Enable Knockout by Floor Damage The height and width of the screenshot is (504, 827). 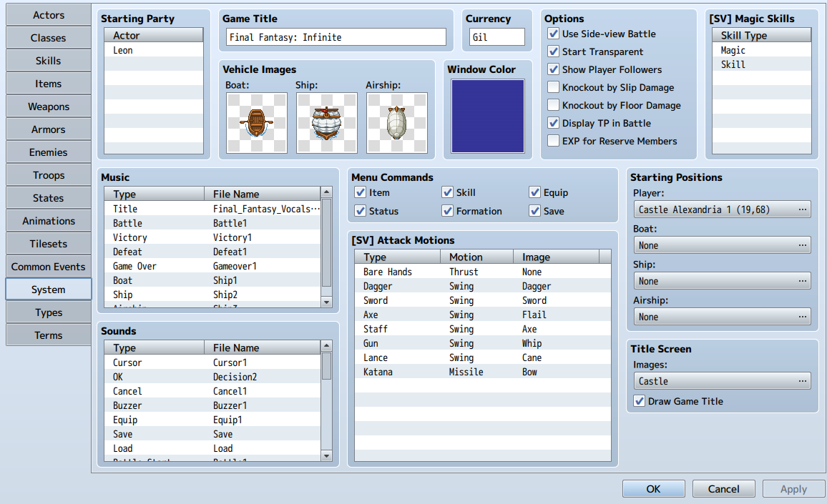pyautogui.click(x=553, y=105)
